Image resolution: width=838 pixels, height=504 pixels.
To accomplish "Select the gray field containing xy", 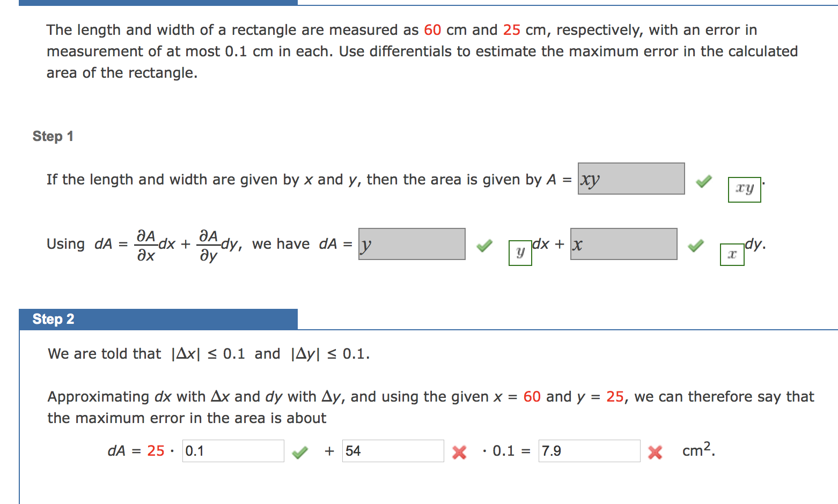I will [631, 179].
